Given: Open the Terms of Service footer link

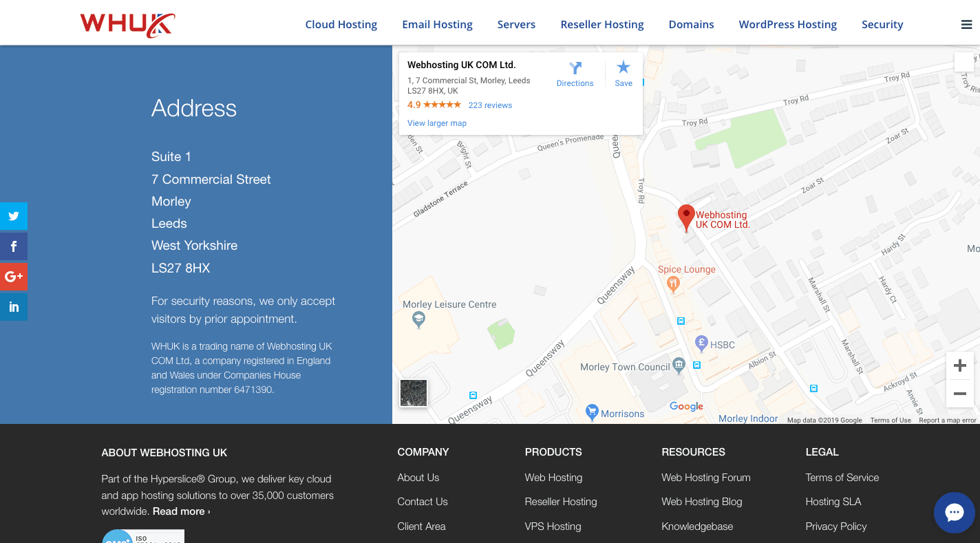Looking at the screenshot, I should click(842, 478).
